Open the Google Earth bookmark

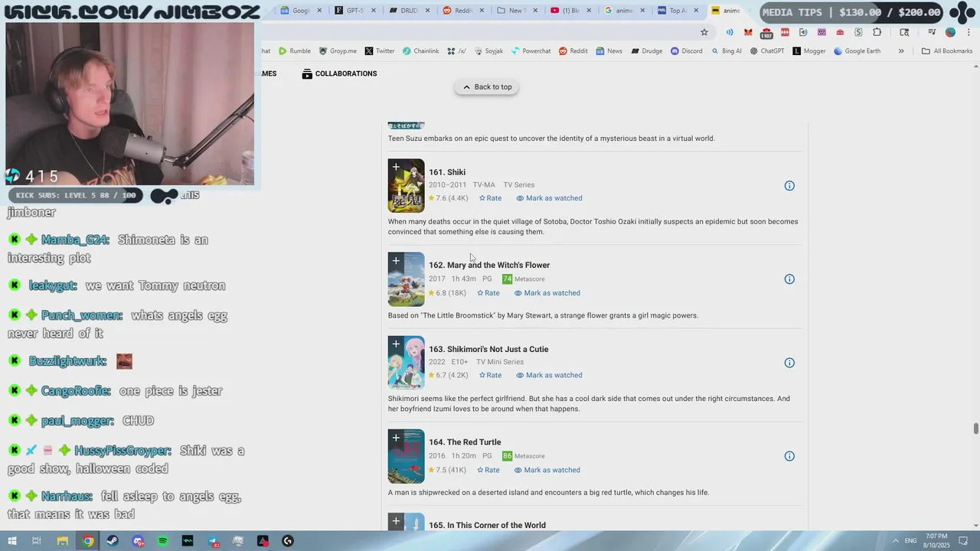[x=857, y=51]
